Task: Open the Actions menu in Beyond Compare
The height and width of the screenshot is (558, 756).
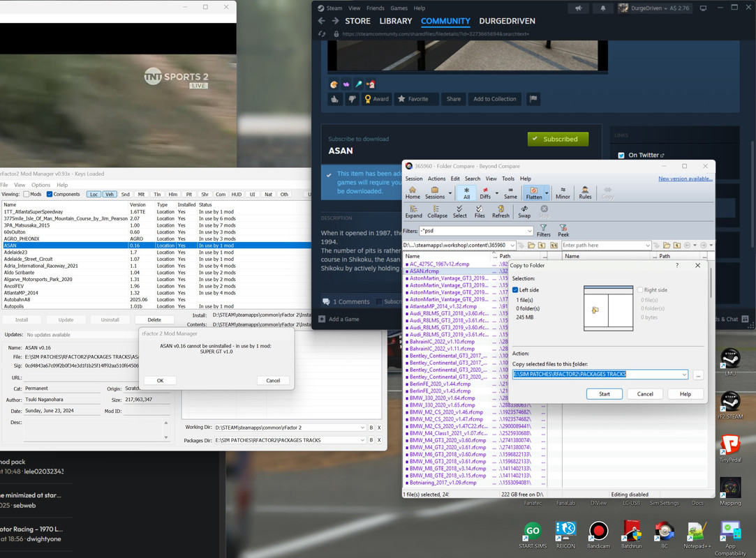Action: tap(436, 179)
